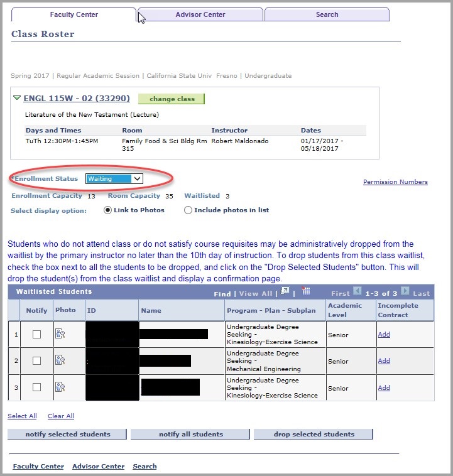Check Notify box for student row 1
The width and height of the screenshot is (453, 476).
click(x=37, y=334)
